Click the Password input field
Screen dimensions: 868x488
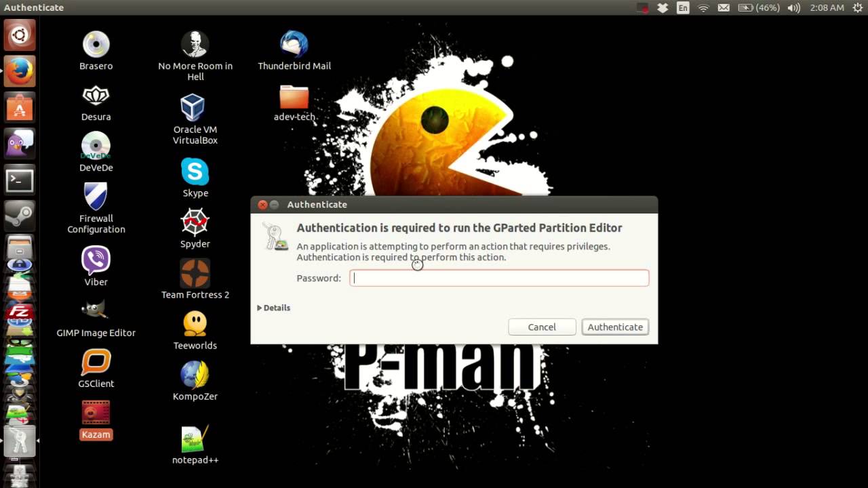tap(499, 278)
